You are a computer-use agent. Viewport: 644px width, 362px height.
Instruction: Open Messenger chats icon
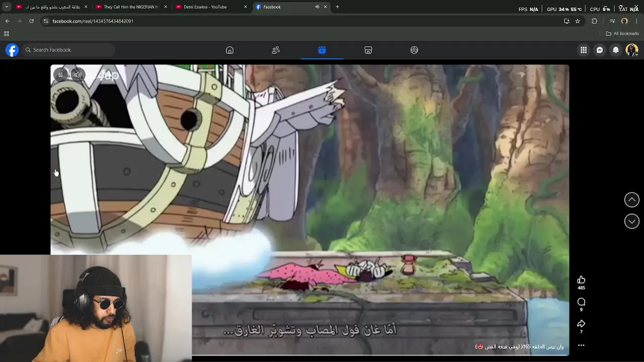tap(600, 50)
